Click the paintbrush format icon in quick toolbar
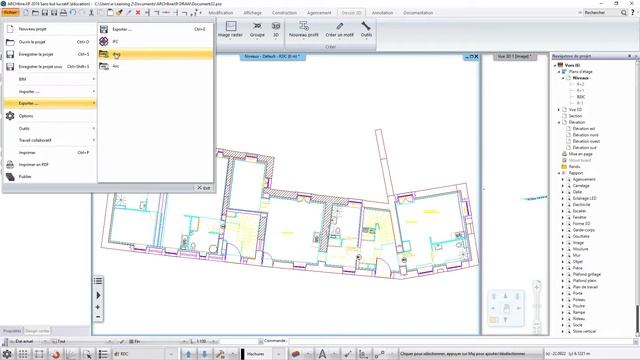 click(x=119, y=13)
